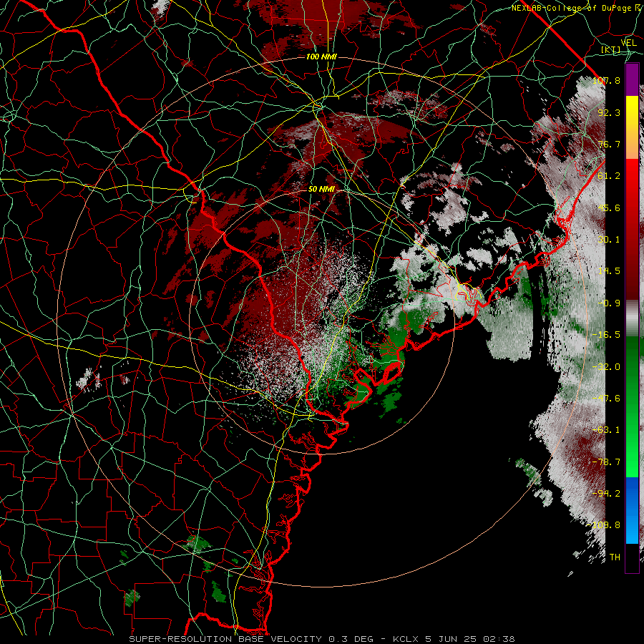The image size is (644, 644).
Task: Click the [KT] units label
Action: coord(611,49)
